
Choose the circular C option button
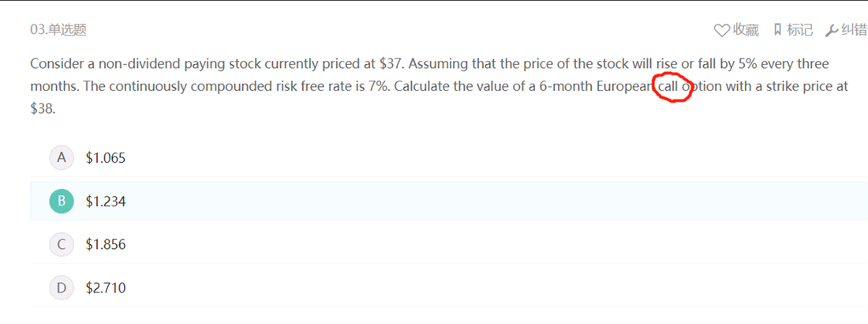click(62, 244)
